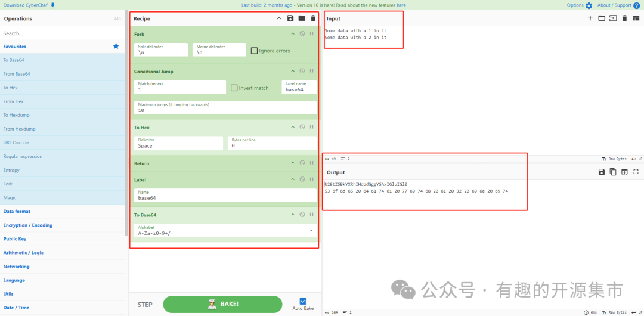
Task: Enable the Ignore errors checkbox
Action: [254, 51]
